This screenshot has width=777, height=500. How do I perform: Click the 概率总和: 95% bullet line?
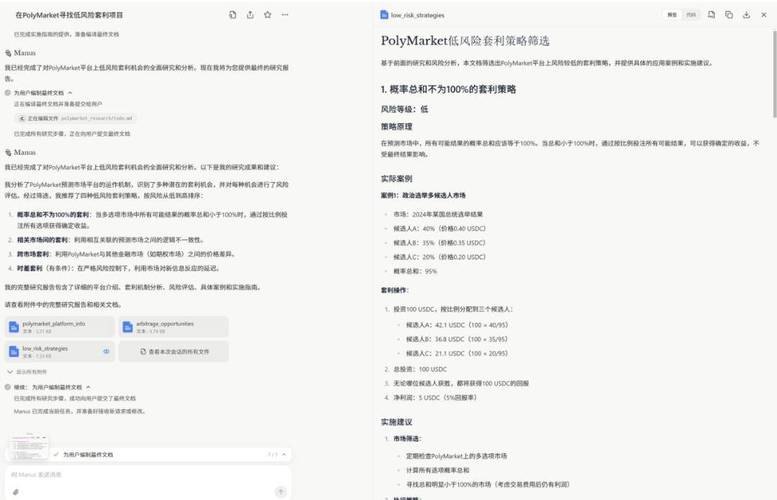(x=415, y=271)
